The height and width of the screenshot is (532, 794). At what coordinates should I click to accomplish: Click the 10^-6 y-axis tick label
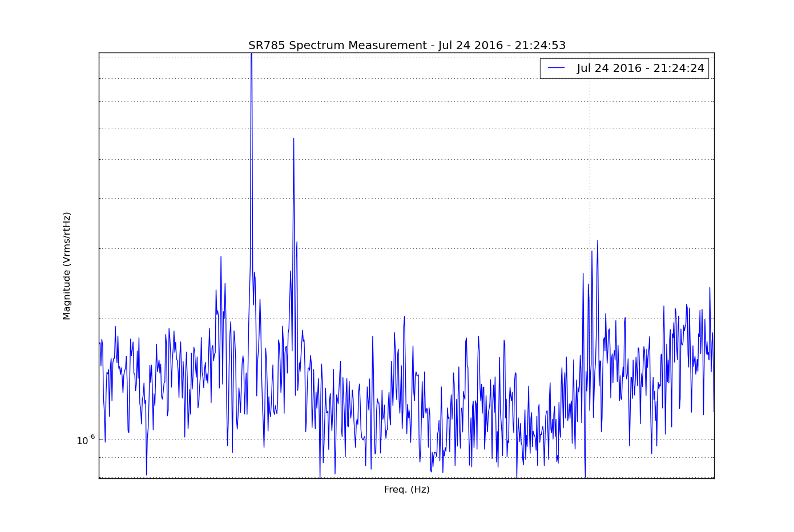[86, 440]
